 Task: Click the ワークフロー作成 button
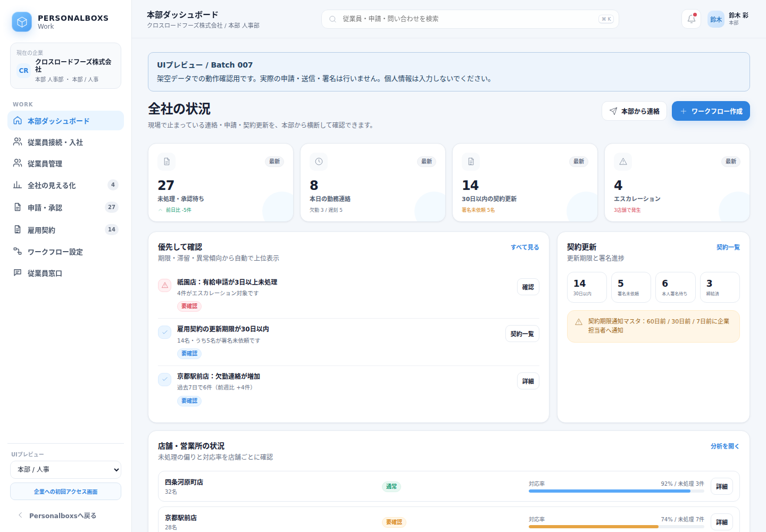point(711,111)
